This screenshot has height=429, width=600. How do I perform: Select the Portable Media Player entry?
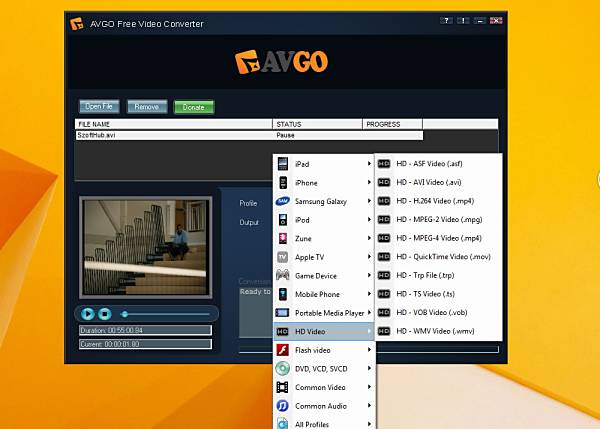pos(324,313)
